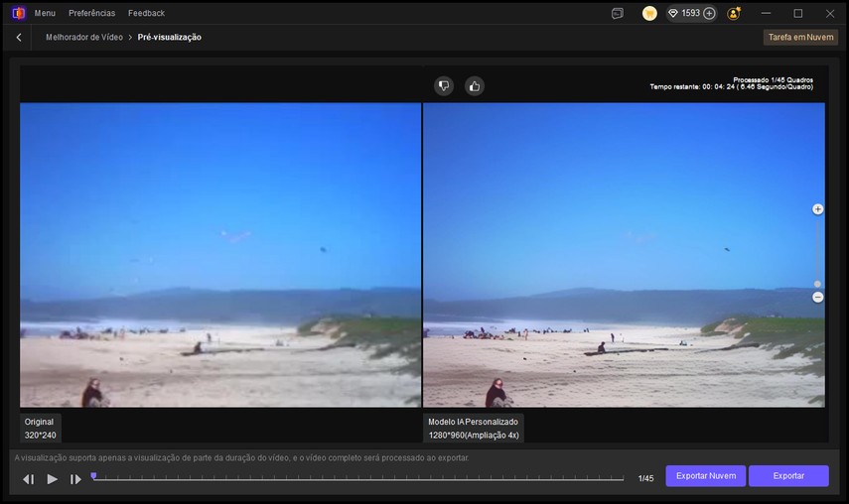Click the diamond credits icon
This screenshot has width=849, height=504.
point(673,14)
